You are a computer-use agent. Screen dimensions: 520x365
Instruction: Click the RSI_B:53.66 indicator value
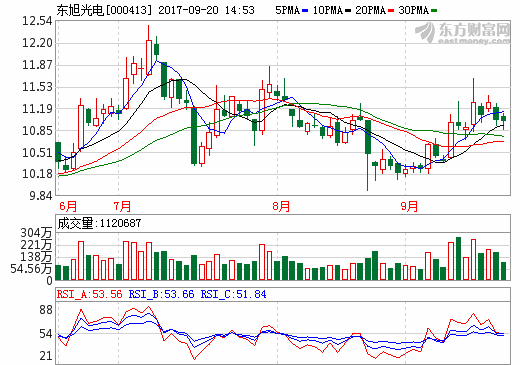161,294
